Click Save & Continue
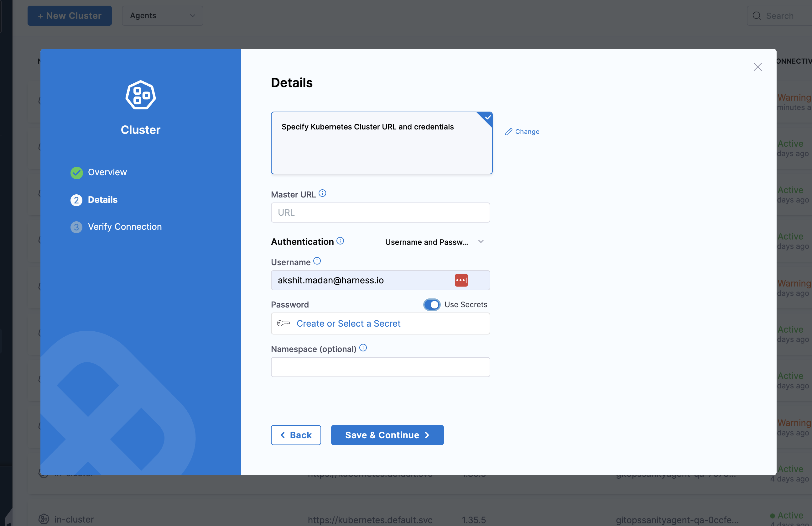This screenshot has width=812, height=526. point(387,435)
